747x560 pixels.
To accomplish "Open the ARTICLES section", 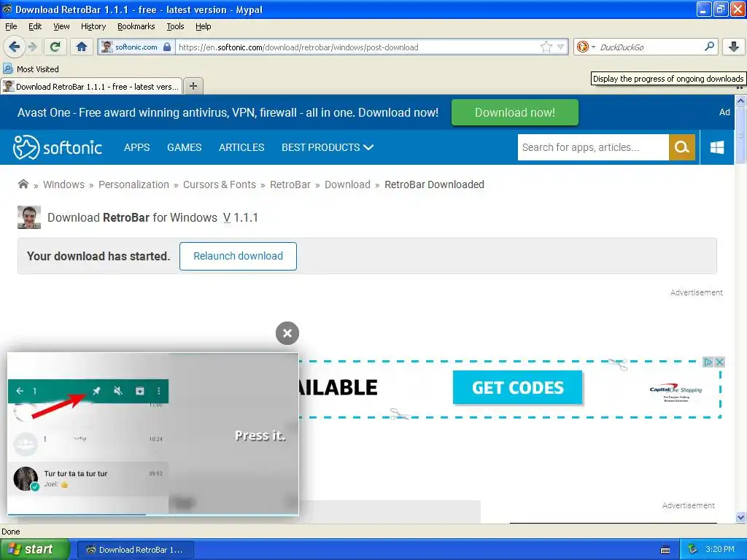I will 241,147.
